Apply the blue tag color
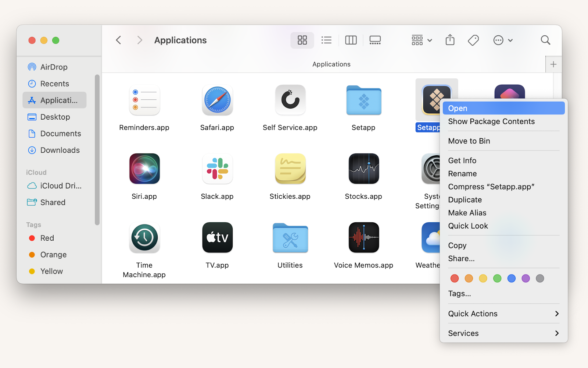The height and width of the screenshot is (368, 588). tap(512, 279)
